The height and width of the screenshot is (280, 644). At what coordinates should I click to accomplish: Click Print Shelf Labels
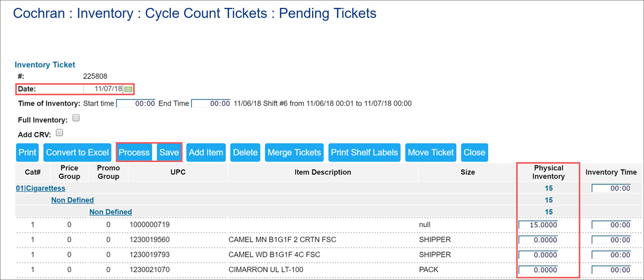pyautogui.click(x=365, y=153)
